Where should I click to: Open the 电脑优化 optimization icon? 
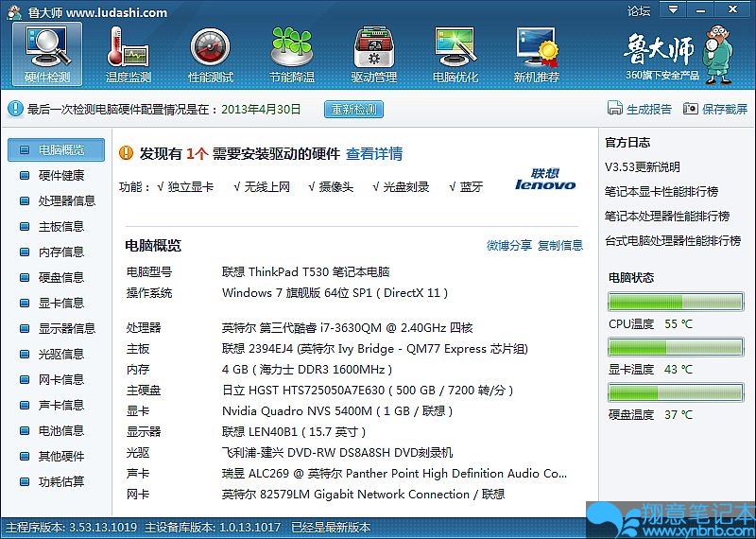coord(455,54)
